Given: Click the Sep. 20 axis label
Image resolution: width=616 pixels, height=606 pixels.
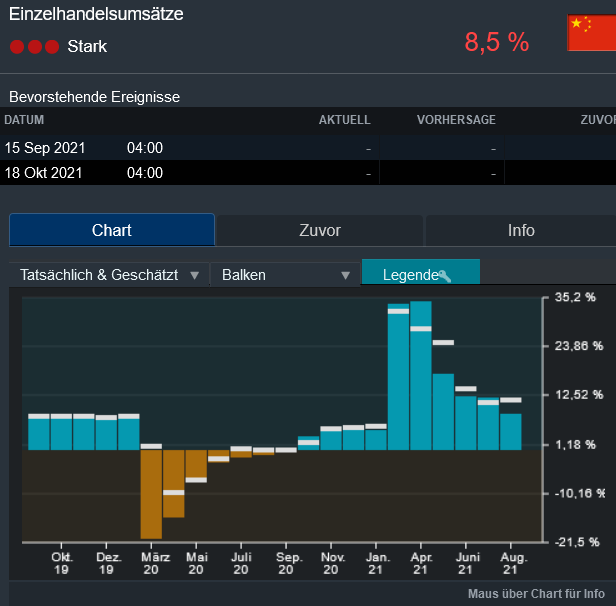Looking at the screenshot, I should pos(288,563).
